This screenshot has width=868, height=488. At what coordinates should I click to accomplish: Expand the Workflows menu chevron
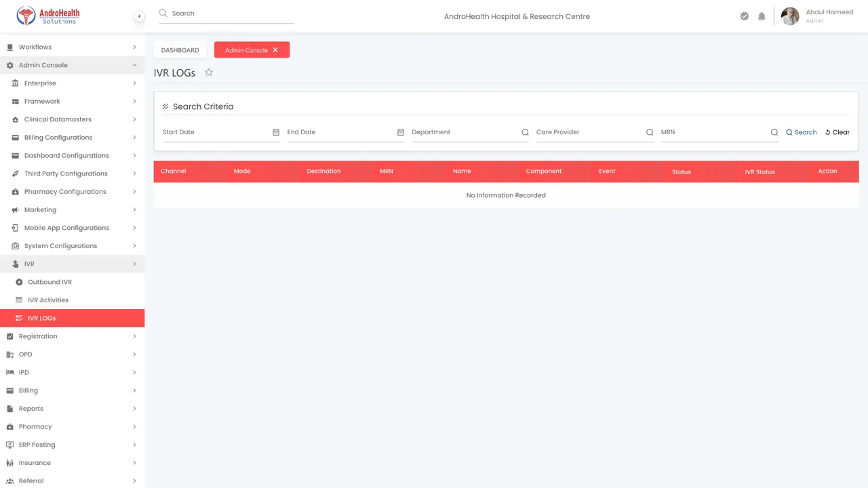[134, 47]
